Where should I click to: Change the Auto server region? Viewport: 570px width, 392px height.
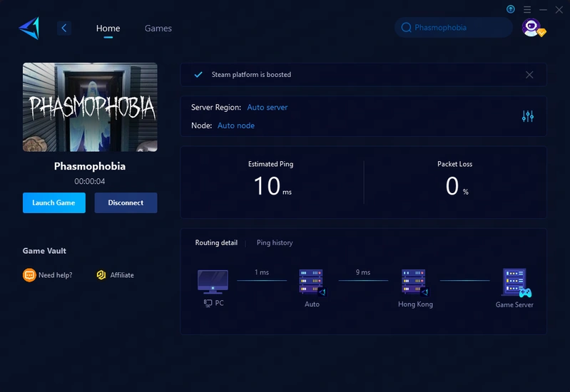[x=268, y=108]
